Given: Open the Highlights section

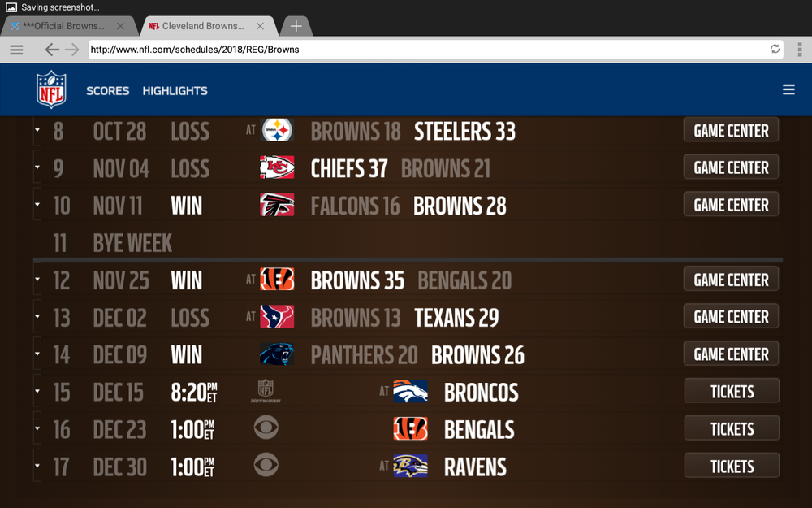Looking at the screenshot, I should (x=175, y=91).
